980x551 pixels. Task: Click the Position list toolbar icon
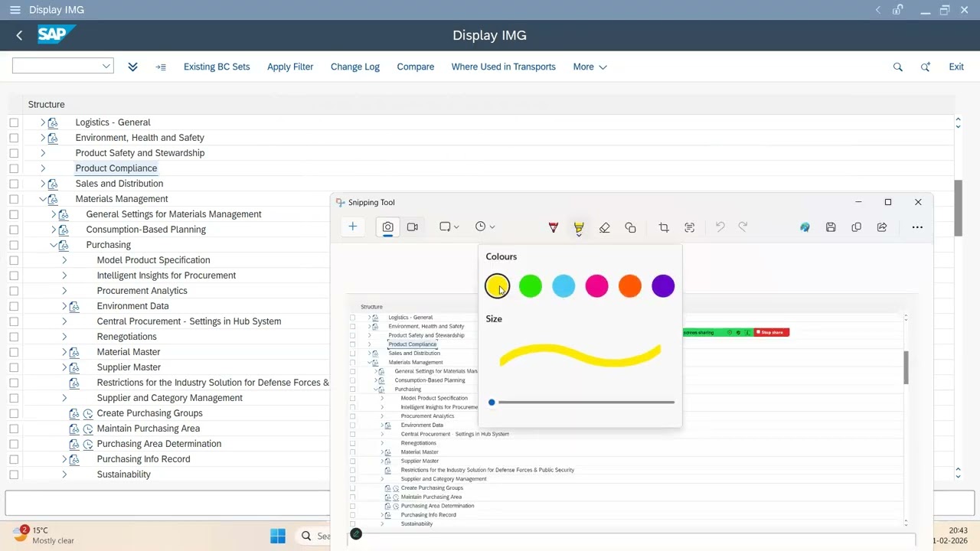(161, 67)
